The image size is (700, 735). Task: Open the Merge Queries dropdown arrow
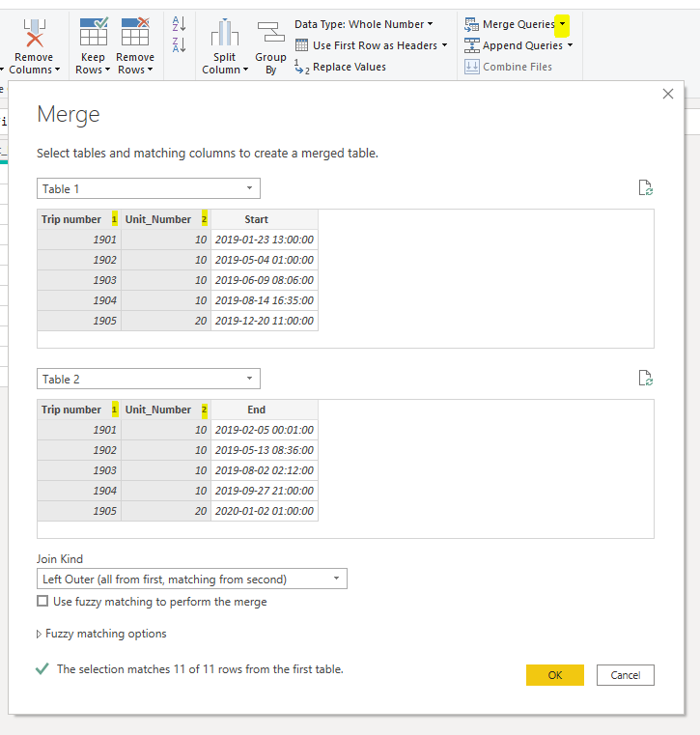click(562, 24)
